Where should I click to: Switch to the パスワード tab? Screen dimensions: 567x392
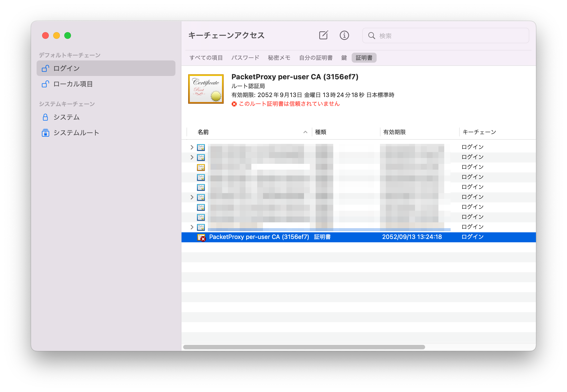click(245, 58)
